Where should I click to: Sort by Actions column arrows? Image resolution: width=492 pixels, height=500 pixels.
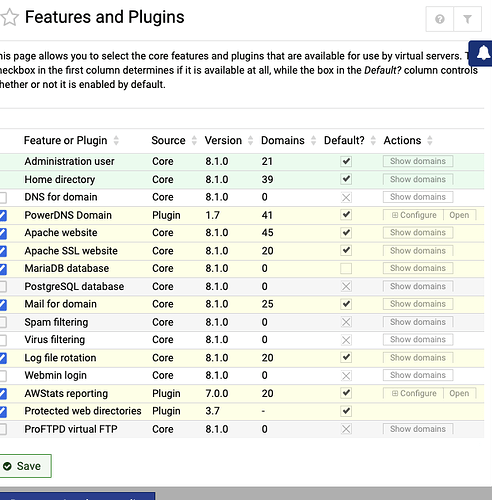[430, 140]
